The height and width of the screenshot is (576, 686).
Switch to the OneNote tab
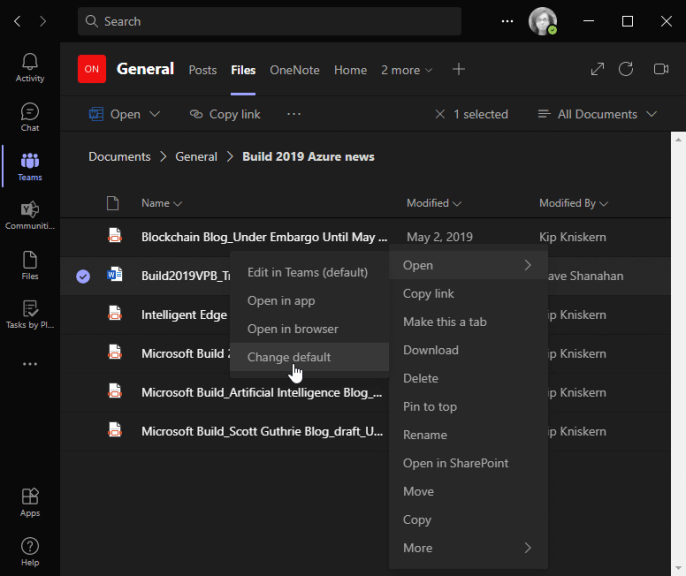pyautogui.click(x=294, y=70)
